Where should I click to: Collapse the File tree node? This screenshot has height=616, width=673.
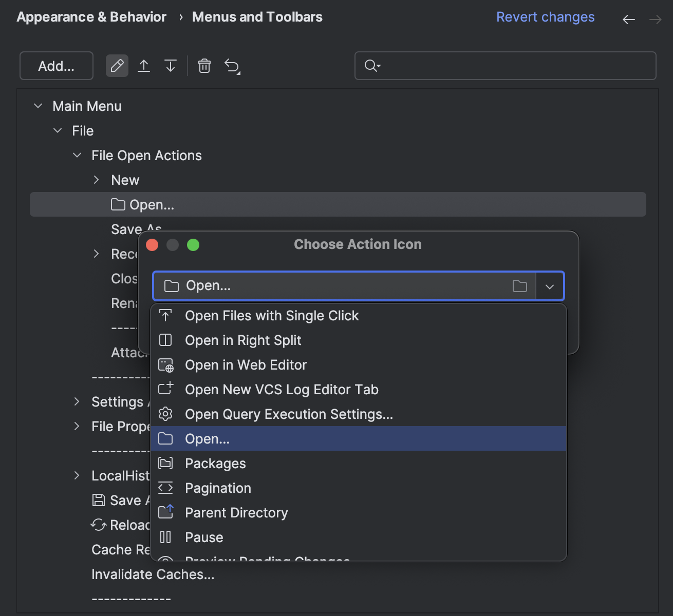point(58,130)
